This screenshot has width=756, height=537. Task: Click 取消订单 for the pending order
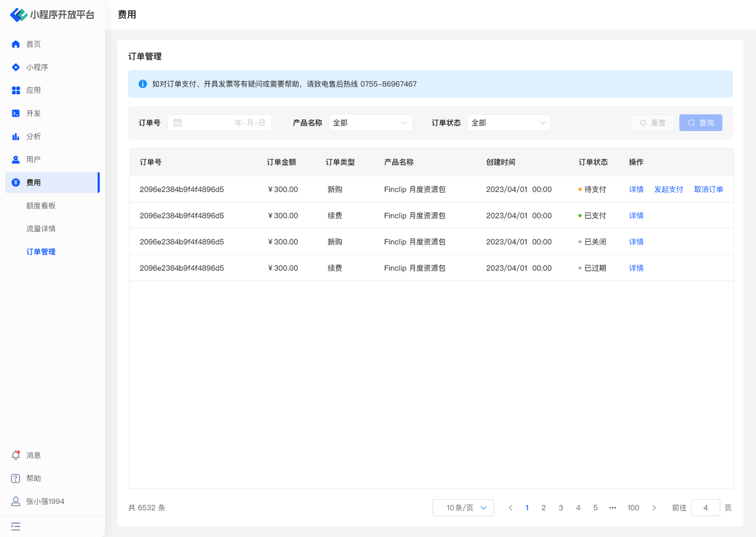tap(708, 189)
